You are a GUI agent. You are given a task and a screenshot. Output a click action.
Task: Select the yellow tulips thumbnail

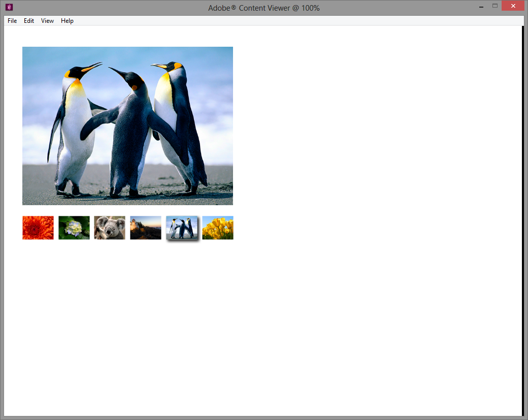pos(218,228)
